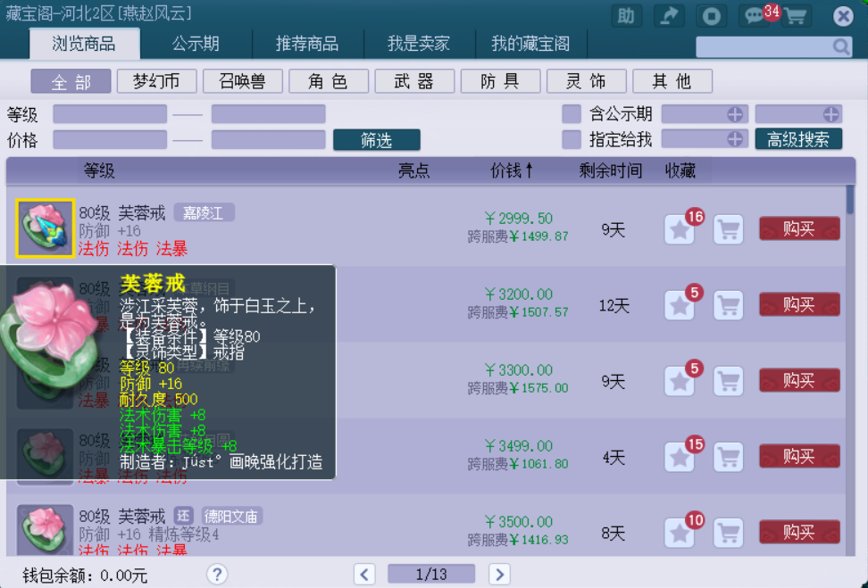Buy the ¥3500.00 item via 购买
The height and width of the screenshot is (588, 868).
click(799, 532)
